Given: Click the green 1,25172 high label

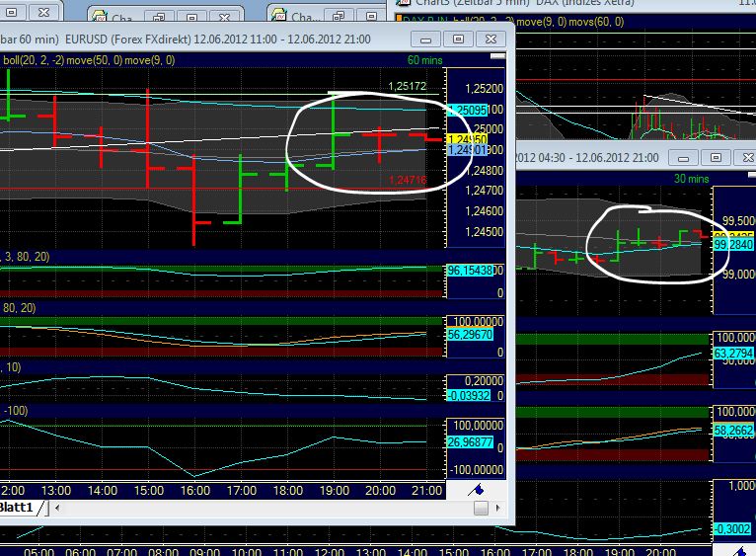Looking at the screenshot, I should coord(408,86).
